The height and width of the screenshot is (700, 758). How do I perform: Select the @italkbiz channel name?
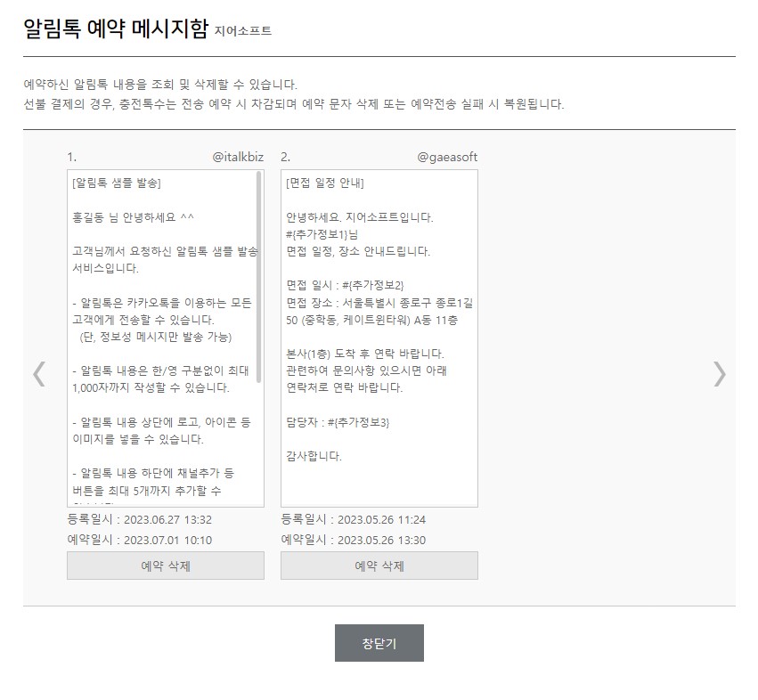tap(239, 156)
